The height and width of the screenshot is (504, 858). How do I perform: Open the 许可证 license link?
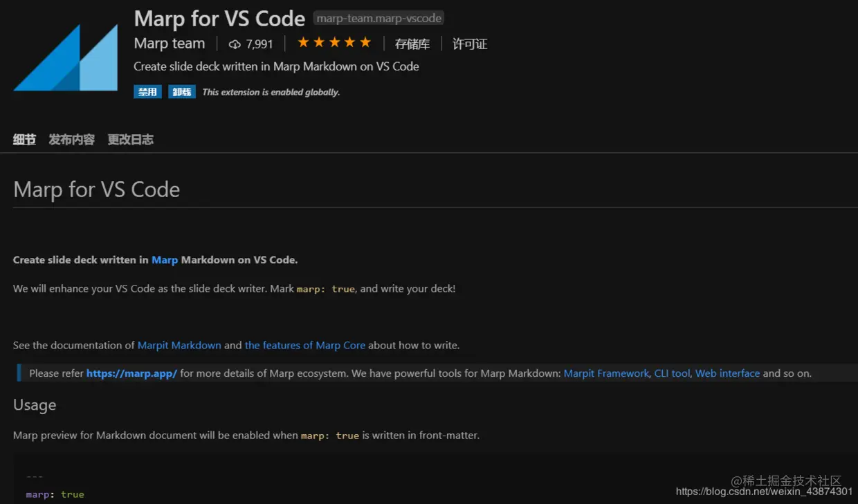click(x=470, y=44)
